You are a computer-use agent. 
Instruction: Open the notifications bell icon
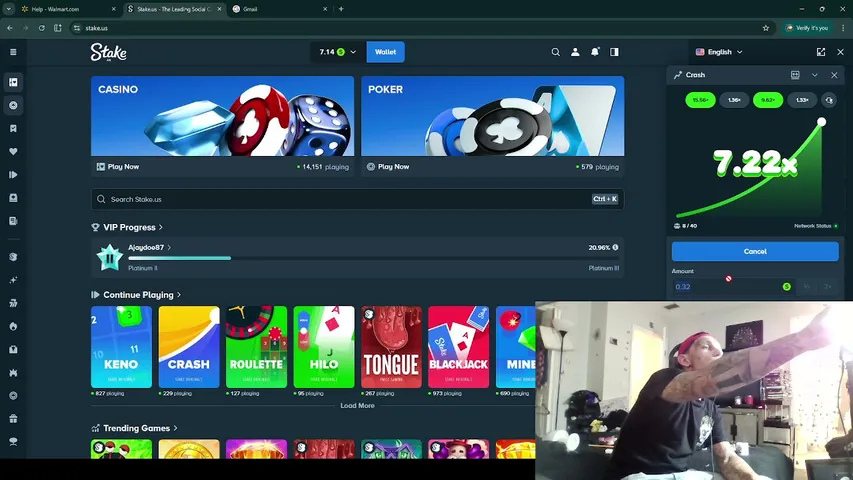595,52
